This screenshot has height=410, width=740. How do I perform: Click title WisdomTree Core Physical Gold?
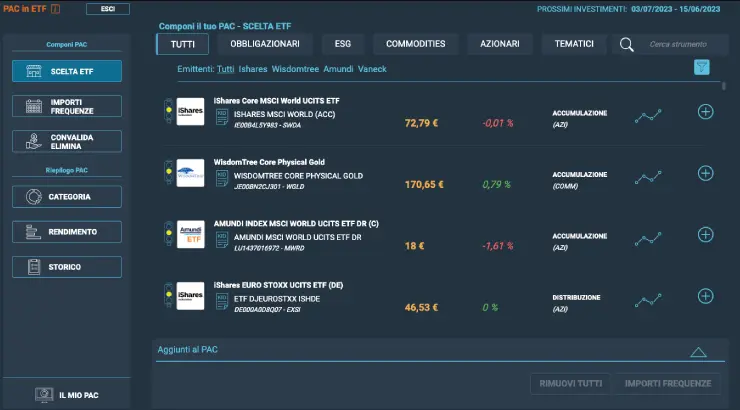(269, 162)
